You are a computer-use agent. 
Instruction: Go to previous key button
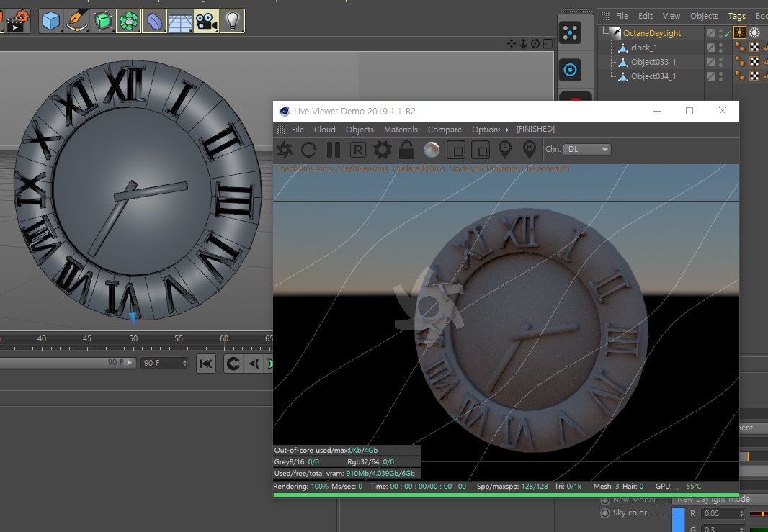click(x=233, y=364)
